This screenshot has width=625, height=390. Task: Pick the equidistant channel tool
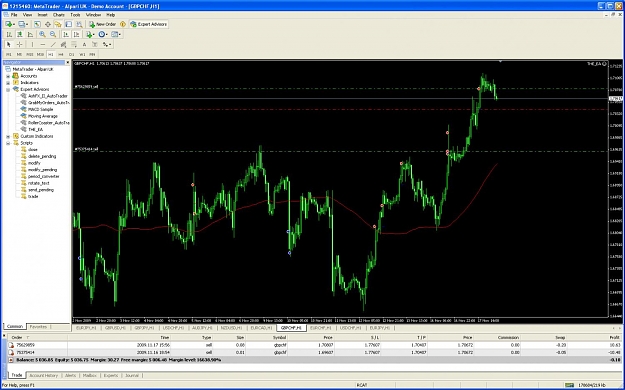(x=63, y=44)
